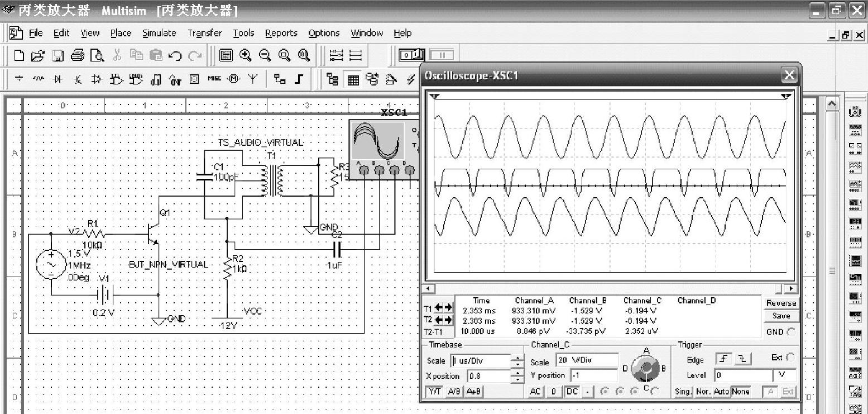Select the GND radio button
The width and height of the screenshot is (868, 414).
tap(790, 332)
